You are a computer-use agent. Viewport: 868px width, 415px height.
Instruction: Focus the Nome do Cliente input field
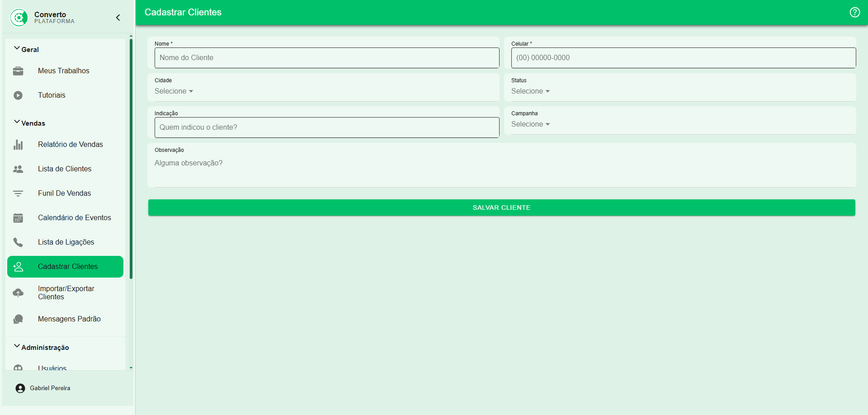pyautogui.click(x=326, y=58)
